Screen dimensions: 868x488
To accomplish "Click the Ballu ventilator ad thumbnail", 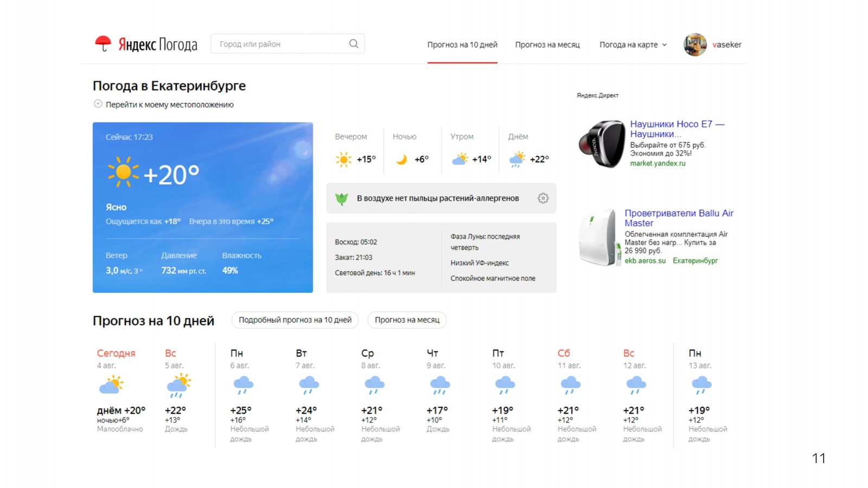I will point(599,237).
